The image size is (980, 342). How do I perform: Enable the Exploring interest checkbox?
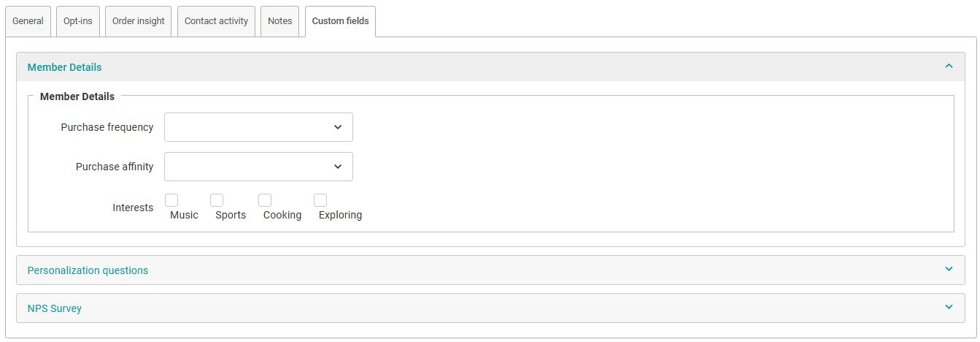(320, 200)
